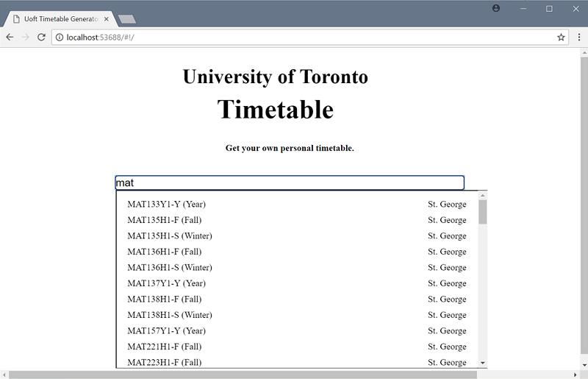Click dropdown list scroll-up arrow
The width and height of the screenshot is (588, 379).
483,195
